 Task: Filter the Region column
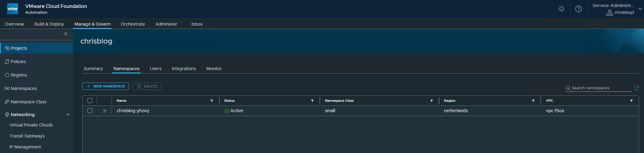click(x=533, y=101)
